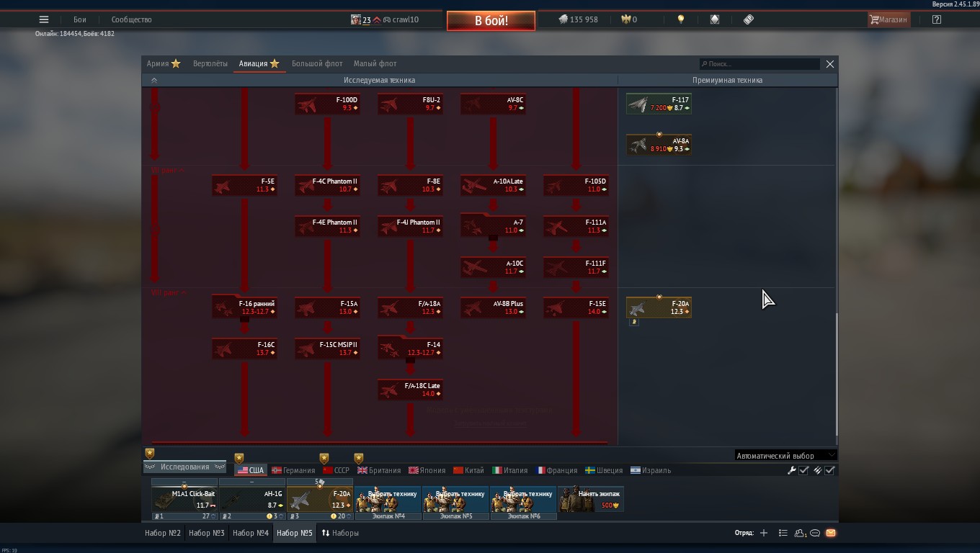The width and height of the screenshot is (980, 553).
Task: Open the chat speech bubble icon
Action: 815,533
